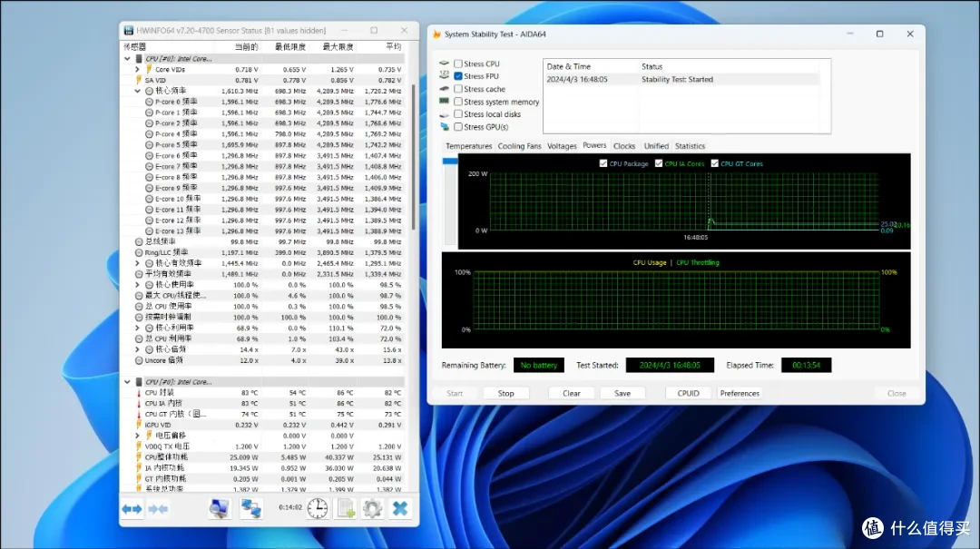Click the Clear button in AIDA64

tap(572, 393)
